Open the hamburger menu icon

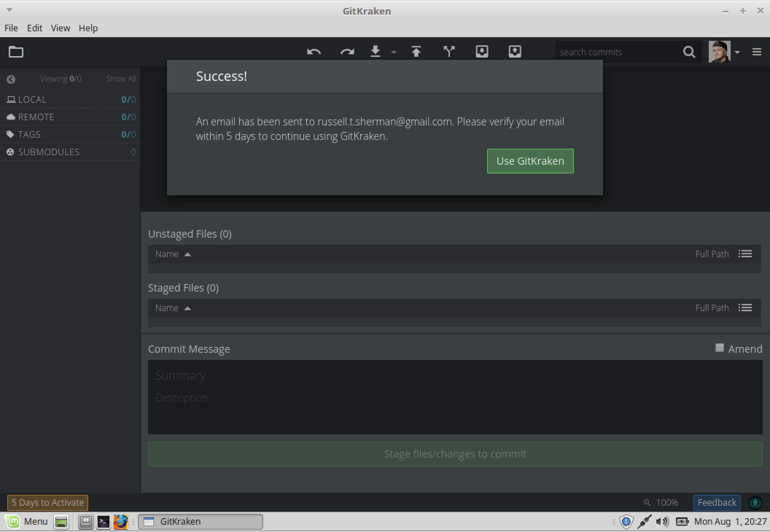click(x=757, y=52)
